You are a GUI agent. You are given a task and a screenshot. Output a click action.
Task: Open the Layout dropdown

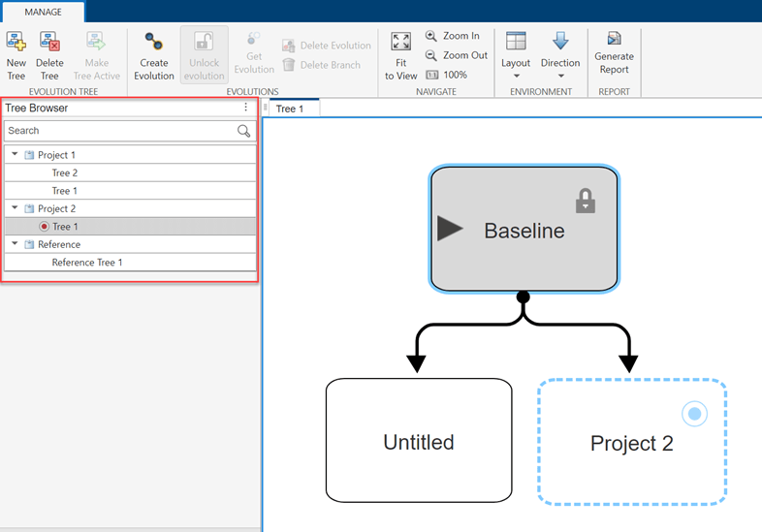pyautogui.click(x=516, y=55)
